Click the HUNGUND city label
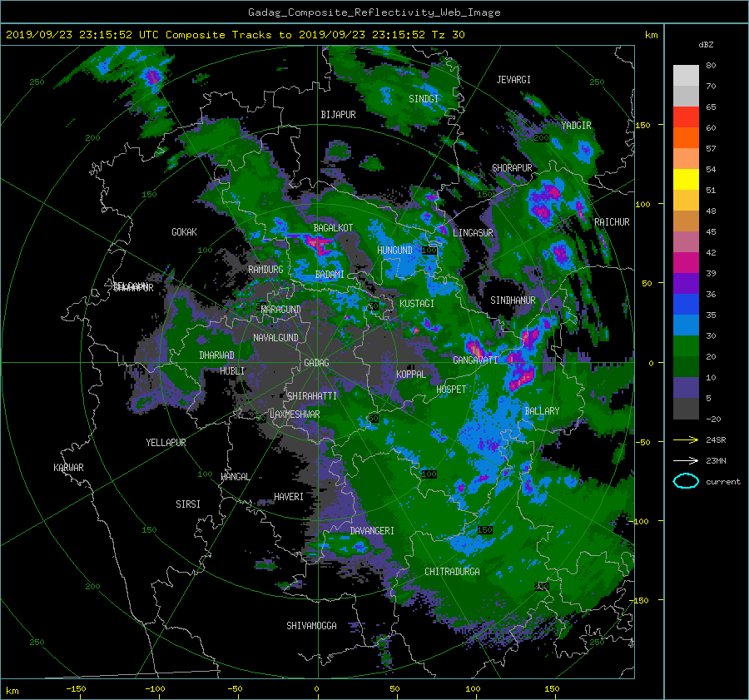Viewport: 749px width, 700px height. tap(394, 250)
